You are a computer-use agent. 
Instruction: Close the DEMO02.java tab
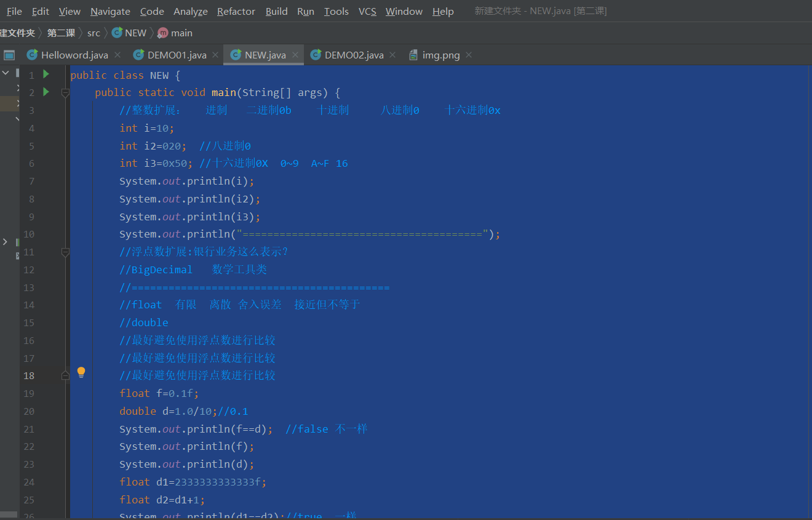click(392, 55)
